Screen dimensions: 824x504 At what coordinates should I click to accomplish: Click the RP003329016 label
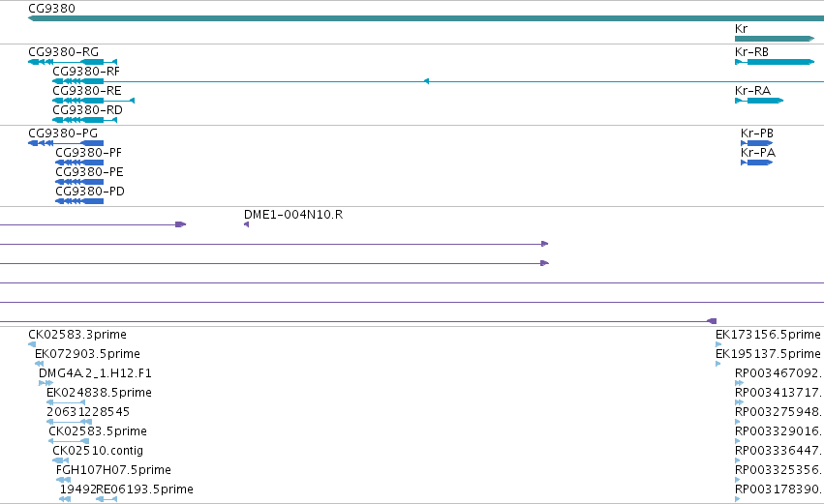pyautogui.click(x=778, y=431)
